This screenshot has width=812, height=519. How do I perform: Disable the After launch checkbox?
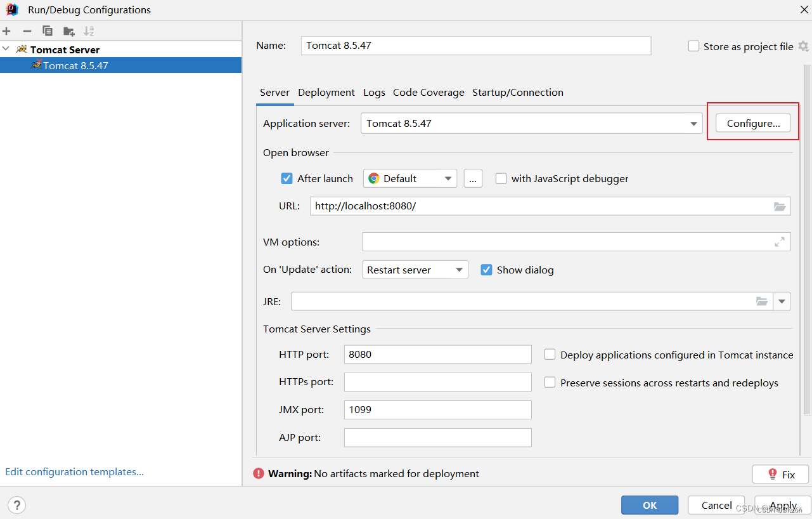287,178
